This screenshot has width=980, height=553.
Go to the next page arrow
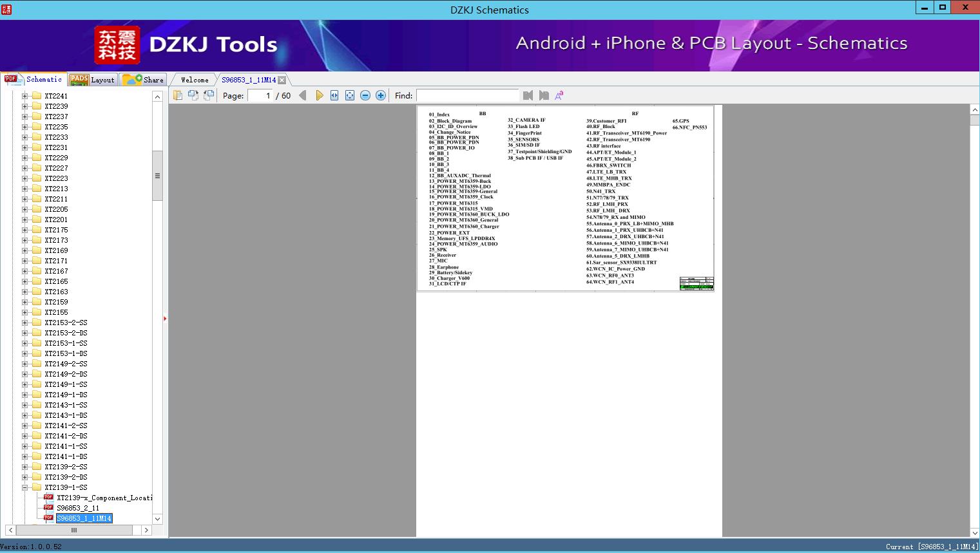[319, 95]
